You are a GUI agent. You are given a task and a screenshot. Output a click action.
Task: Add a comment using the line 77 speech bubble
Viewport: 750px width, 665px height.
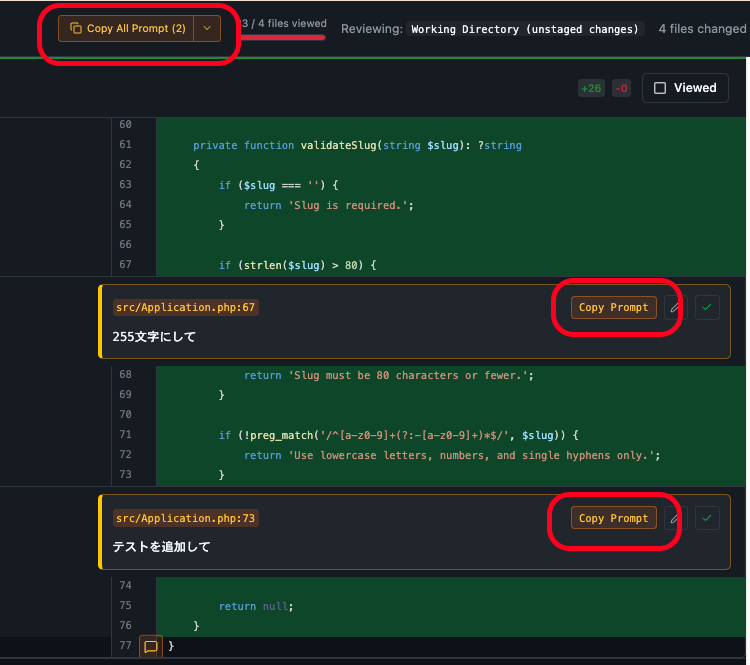[x=150, y=647]
